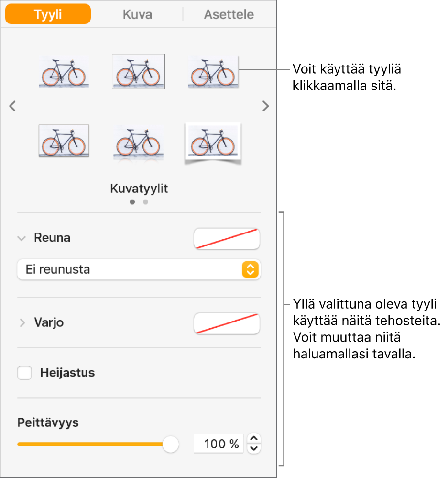Show next image styles with right arrow
Viewport: 448px width, 478px height.
pos(265,106)
